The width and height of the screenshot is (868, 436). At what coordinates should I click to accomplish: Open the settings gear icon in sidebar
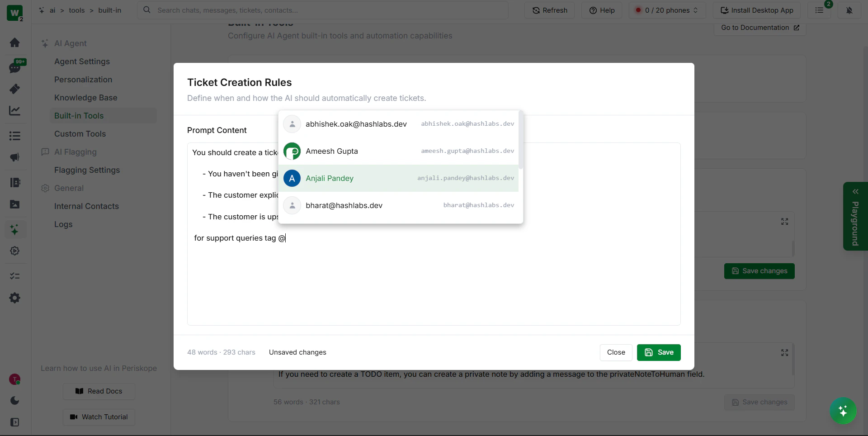point(14,298)
